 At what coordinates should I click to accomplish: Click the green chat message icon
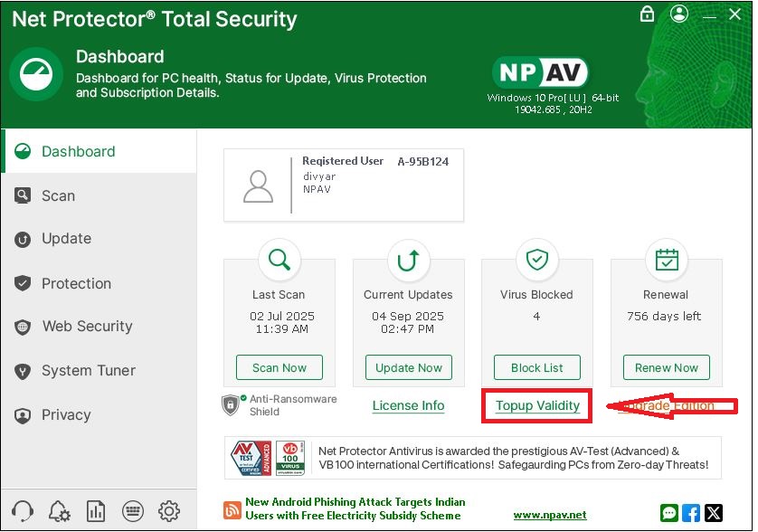(669, 513)
